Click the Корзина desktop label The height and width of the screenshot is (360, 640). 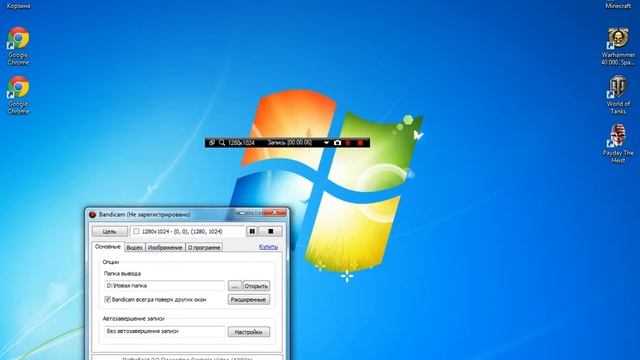(x=18, y=6)
